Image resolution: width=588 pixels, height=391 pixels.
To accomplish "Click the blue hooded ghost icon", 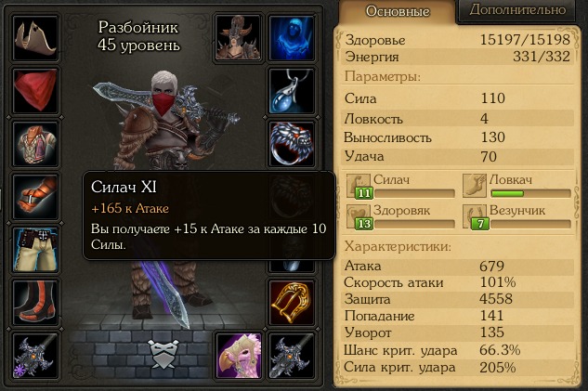I will click(x=292, y=38).
